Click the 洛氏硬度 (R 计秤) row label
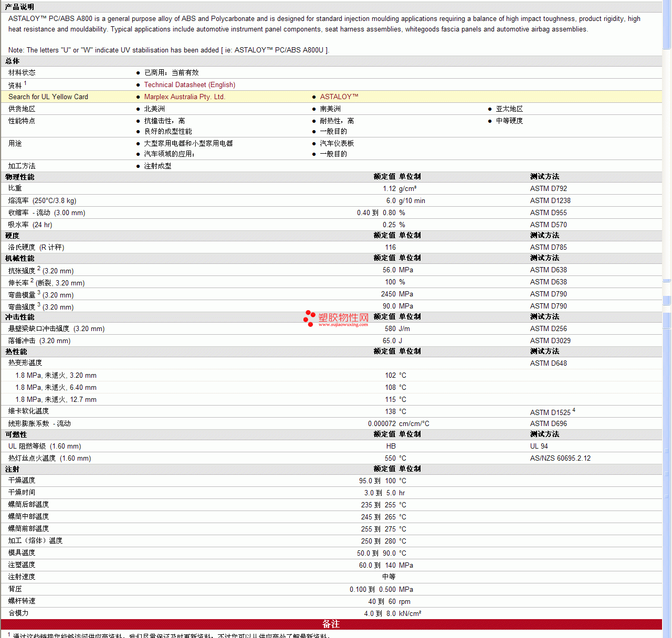This screenshot has height=638, width=672. (x=36, y=247)
